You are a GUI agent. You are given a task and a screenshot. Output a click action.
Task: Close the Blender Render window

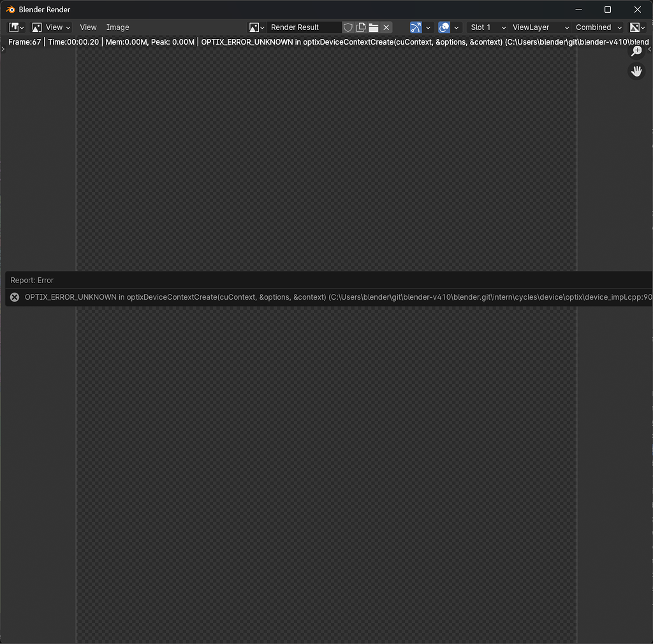click(x=637, y=10)
